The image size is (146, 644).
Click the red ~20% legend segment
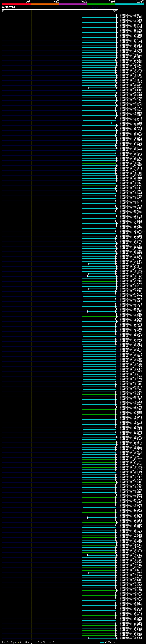16,4
